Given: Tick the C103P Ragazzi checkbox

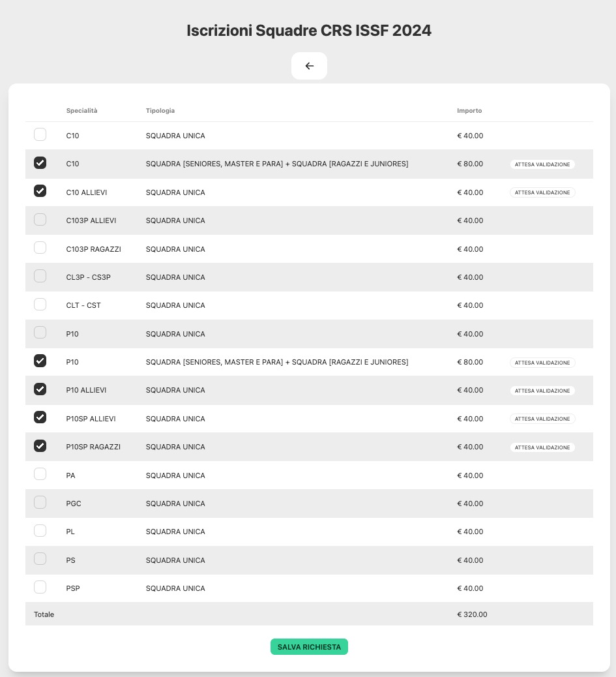Looking at the screenshot, I should click(40, 248).
